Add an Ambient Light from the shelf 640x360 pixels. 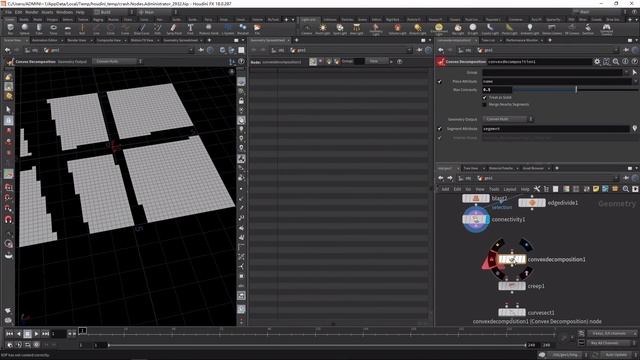pyautogui.click(x=530, y=29)
